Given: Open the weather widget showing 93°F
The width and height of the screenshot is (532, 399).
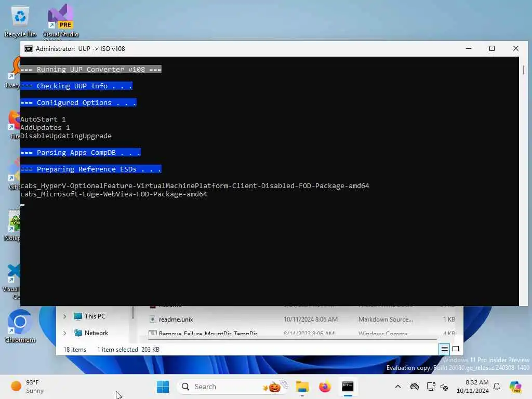Looking at the screenshot, I should pos(28,387).
